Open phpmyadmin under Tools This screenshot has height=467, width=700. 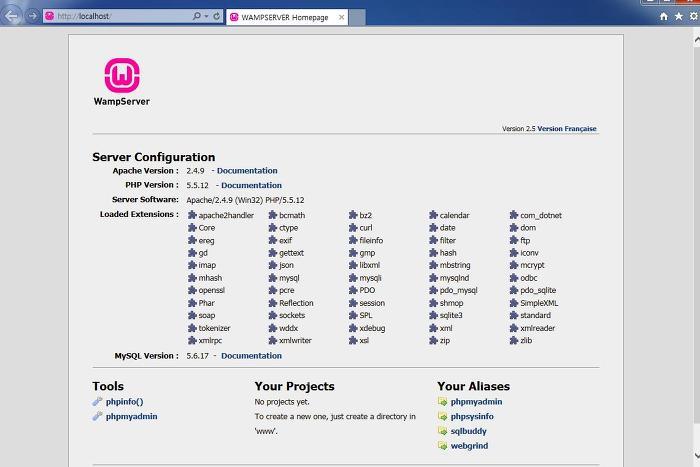point(131,416)
